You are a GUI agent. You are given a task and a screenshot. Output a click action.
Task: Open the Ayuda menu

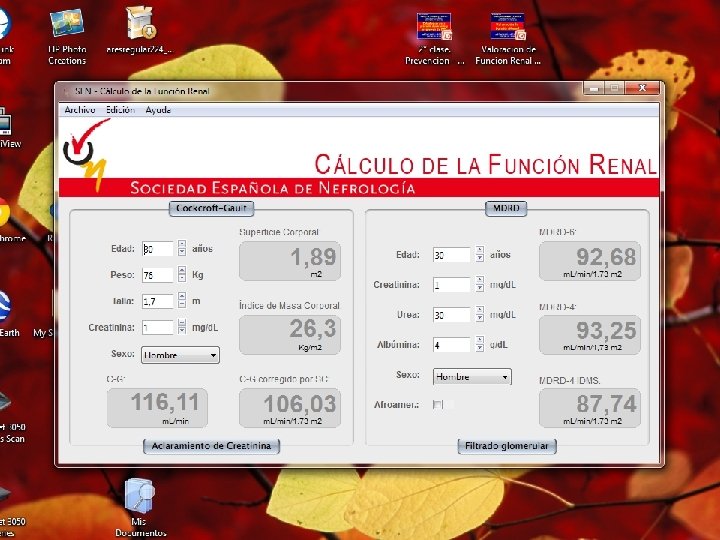click(x=158, y=110)
